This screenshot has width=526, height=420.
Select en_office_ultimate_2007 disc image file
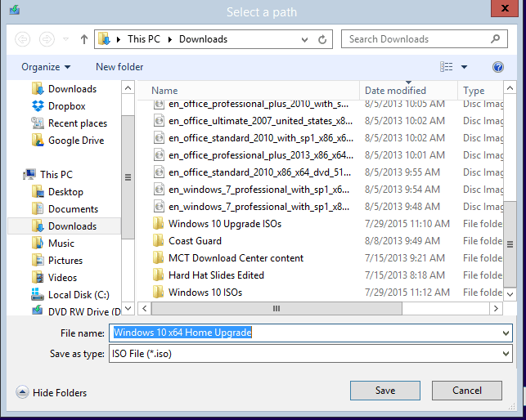[260, 121]
